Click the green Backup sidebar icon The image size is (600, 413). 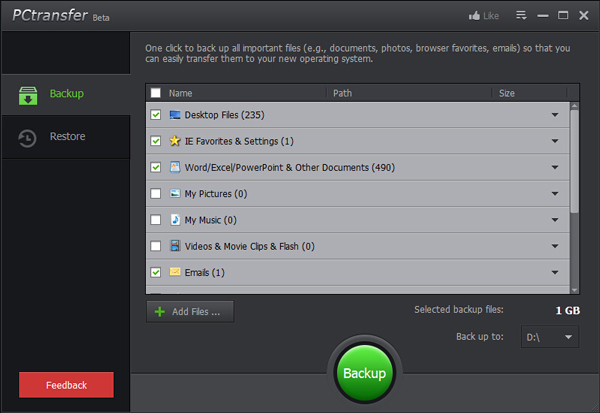click(28, 95)
